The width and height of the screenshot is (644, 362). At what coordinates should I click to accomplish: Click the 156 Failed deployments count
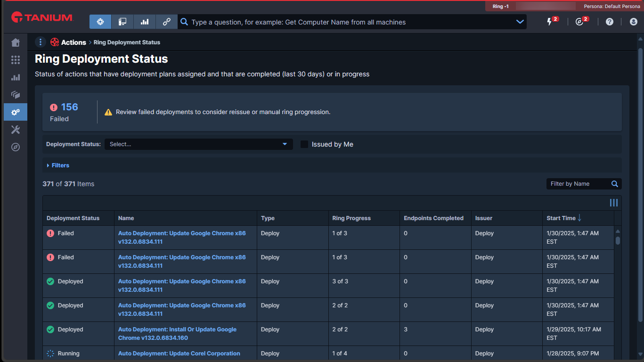click(x=69, y=107)
